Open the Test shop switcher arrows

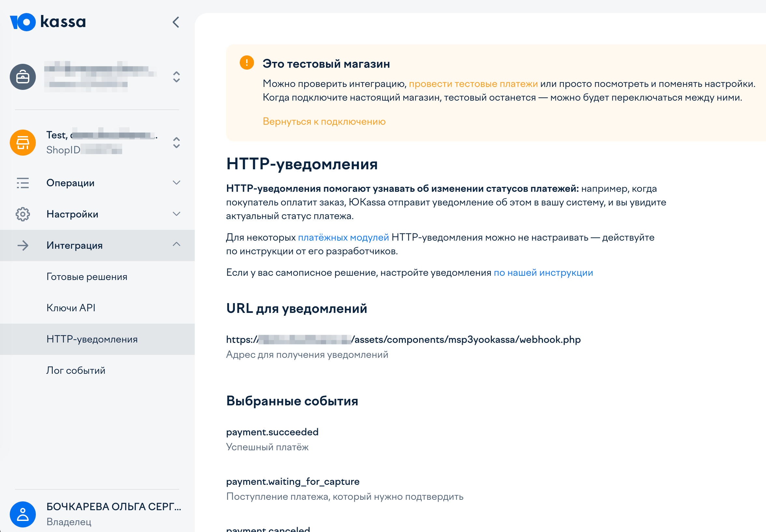[176, 143]
